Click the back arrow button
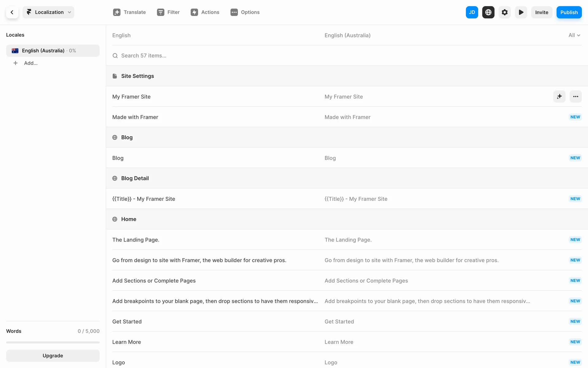Image resolution: width=588 pixels, height=368 pixels. 12,12
